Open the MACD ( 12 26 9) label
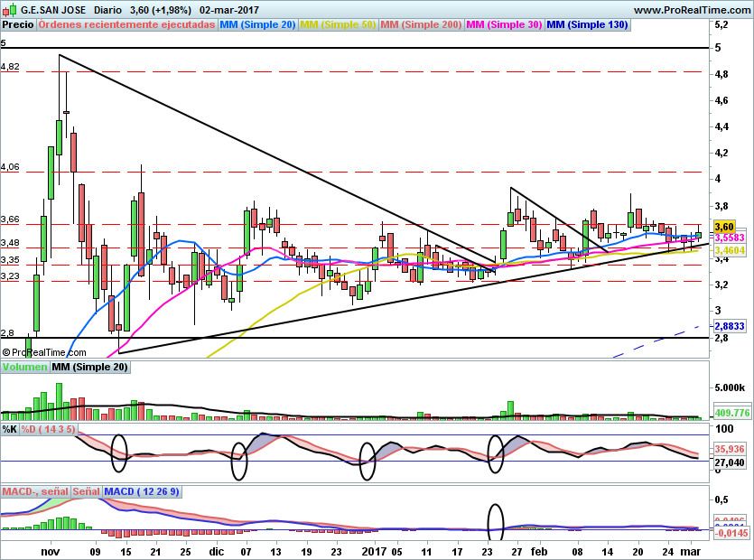Screen dimensions: 754x560 click(142, 491)
